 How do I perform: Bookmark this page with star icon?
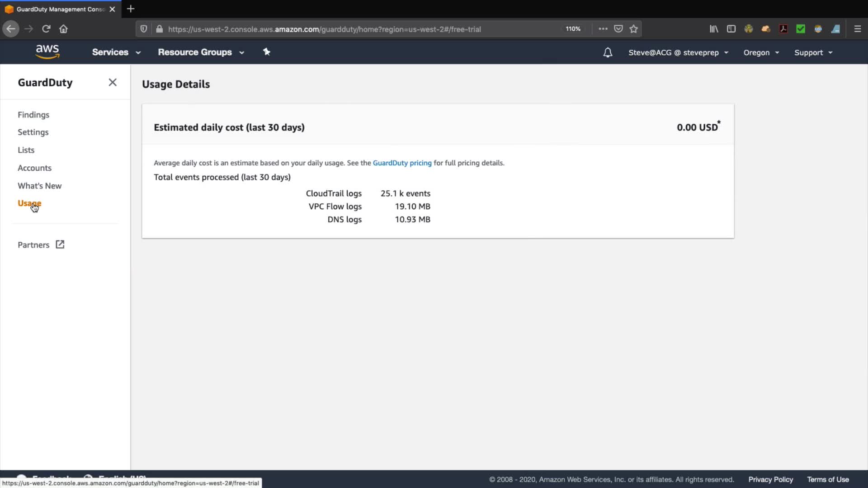(633, 29)
